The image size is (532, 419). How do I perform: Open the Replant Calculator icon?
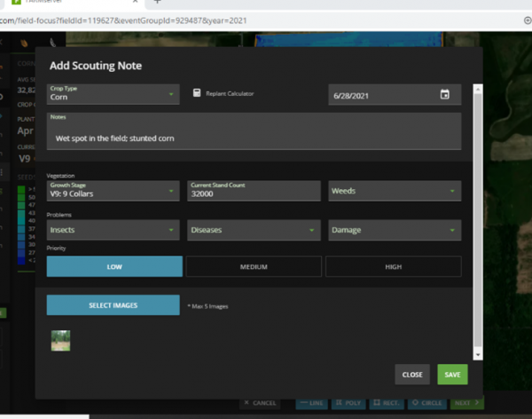point(198,93)
